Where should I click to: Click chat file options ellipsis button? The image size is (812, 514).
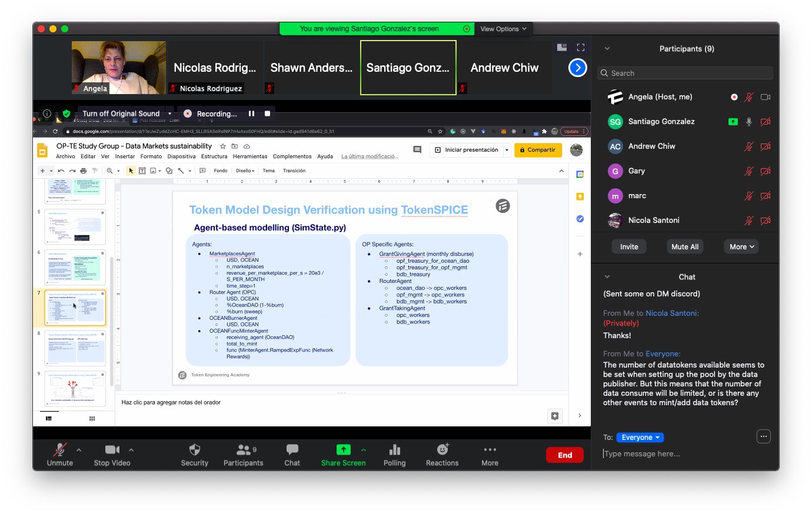tap(763, 436)
